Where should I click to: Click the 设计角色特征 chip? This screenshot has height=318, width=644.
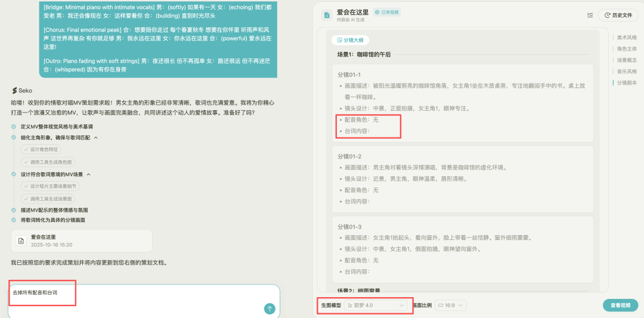click(41, 149)
